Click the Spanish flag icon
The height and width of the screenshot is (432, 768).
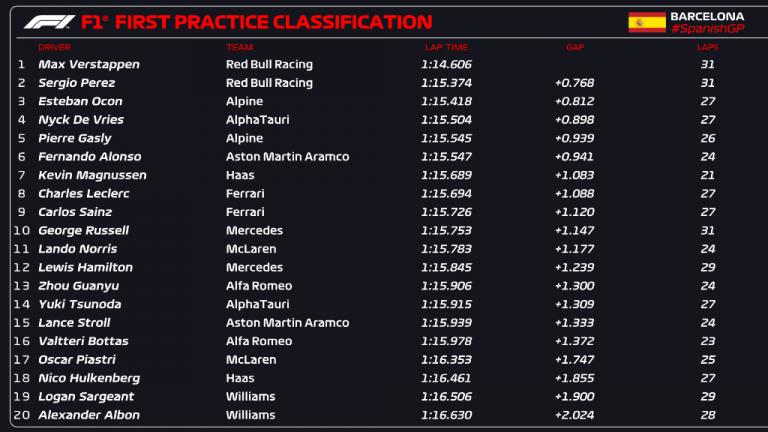(x=646, y=22)
